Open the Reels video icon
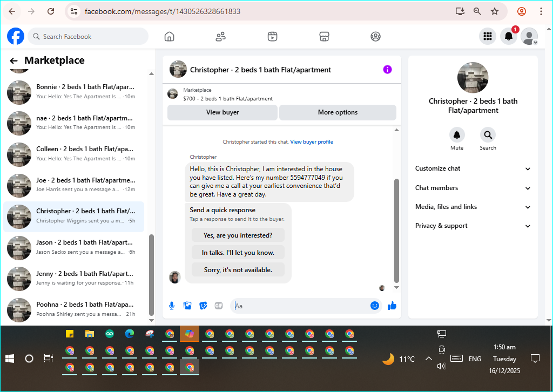This screenshot has height=392, width=553. [x=272, y=36]
